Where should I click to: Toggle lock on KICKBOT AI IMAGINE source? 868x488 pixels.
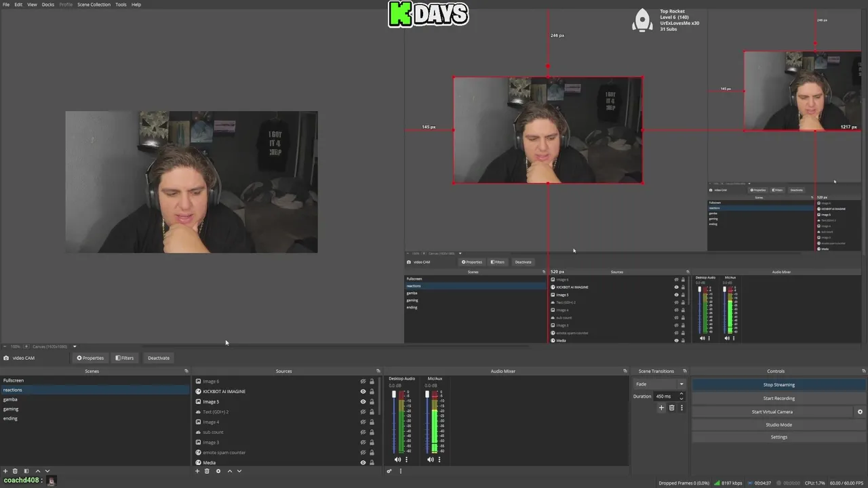372,392
